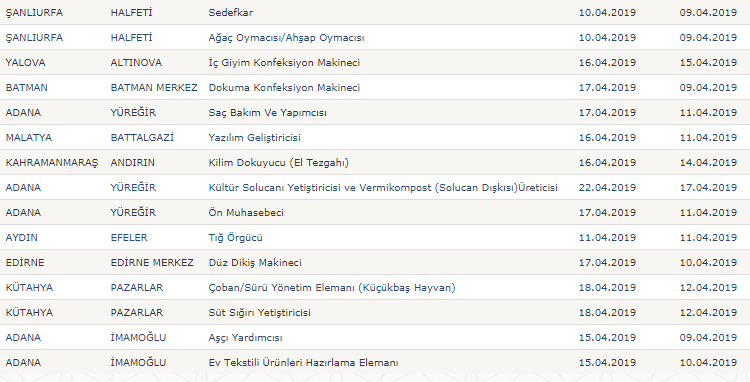Click the KAHRAMANMARAŞ province cell
This screenshot has height=382, width=750.
point(52,163)
